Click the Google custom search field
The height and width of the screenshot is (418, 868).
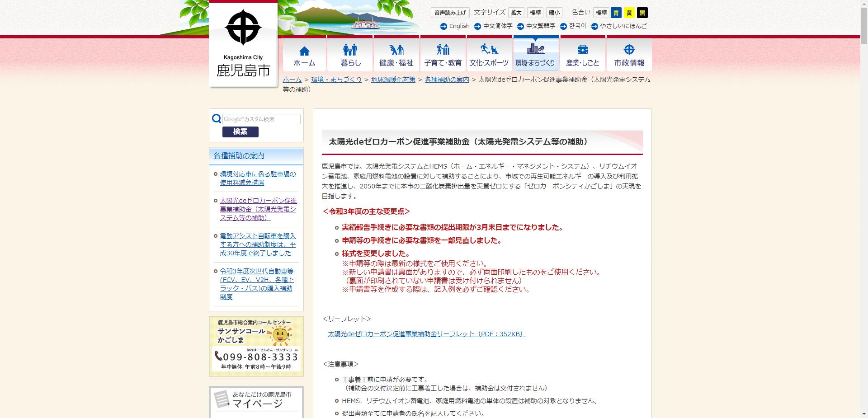coord(261,118)
